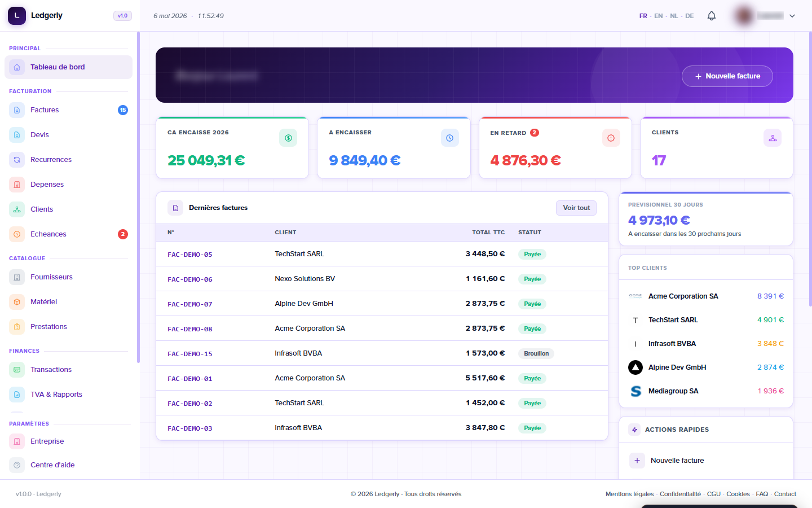Go to Devis section
The image size is (812, 508).
[68, 135]
